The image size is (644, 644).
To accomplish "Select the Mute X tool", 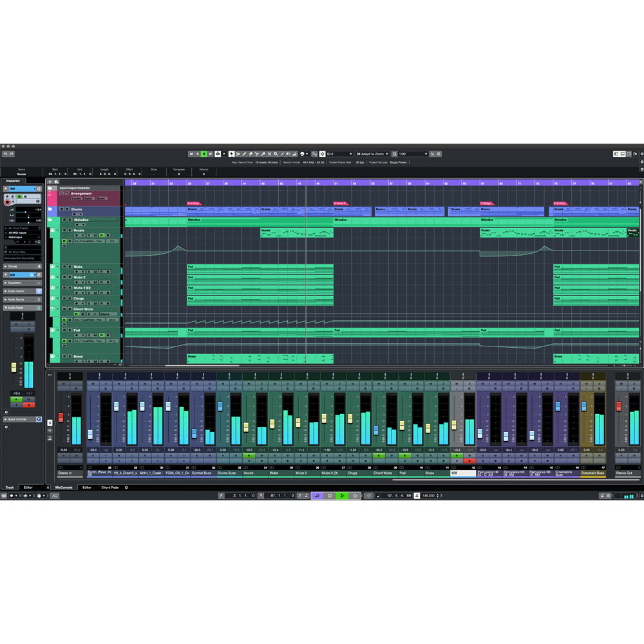I will pyautogui.click(x=269, y=154).
